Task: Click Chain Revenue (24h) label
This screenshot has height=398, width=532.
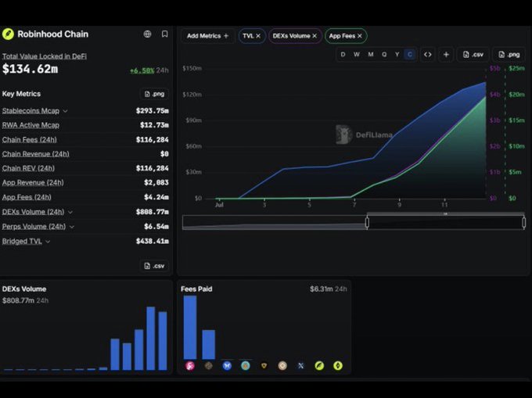Action: click(36, 154)
